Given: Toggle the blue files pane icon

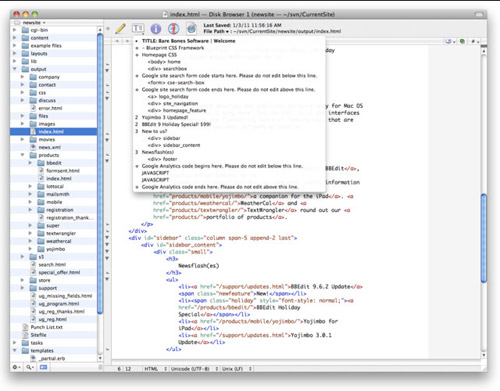Looking at the screenshot, I should tap(44, 367).
